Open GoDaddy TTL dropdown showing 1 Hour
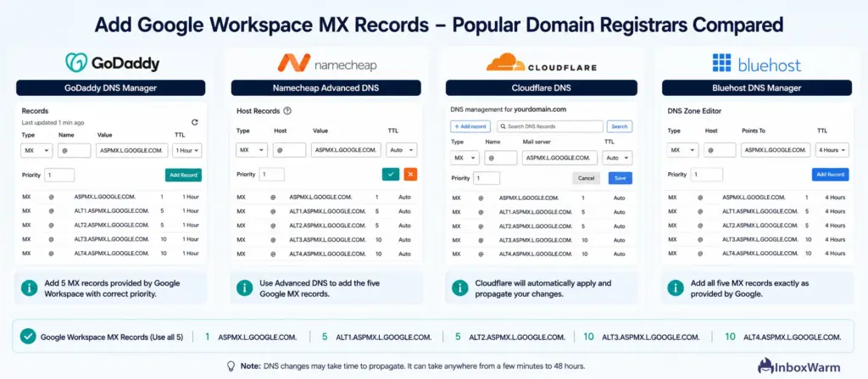The width and height of the screenshot is (868, 379). [x=187, y=150]
